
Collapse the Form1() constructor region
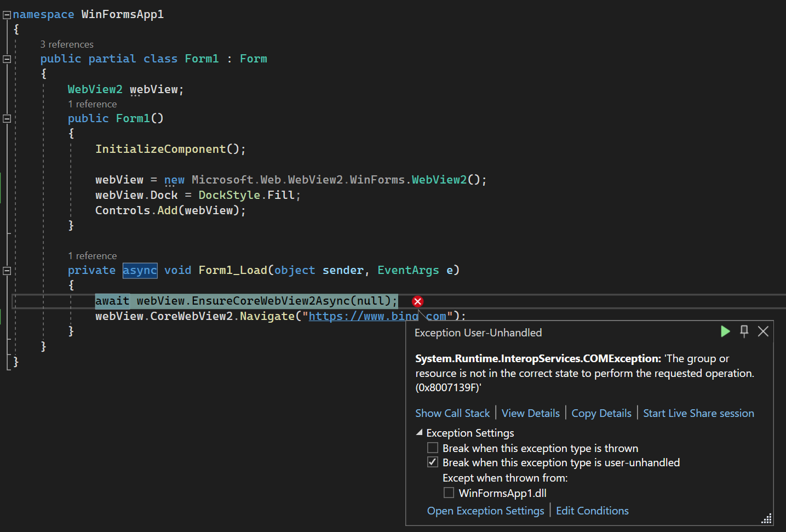(x=7, y=118)
